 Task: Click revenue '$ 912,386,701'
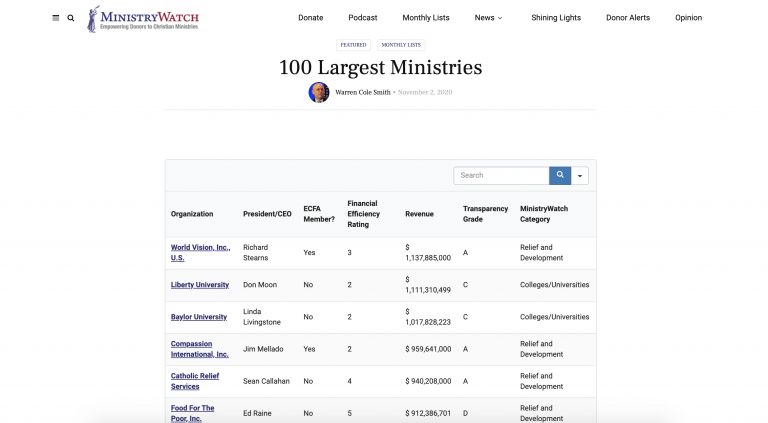point(428,413)
